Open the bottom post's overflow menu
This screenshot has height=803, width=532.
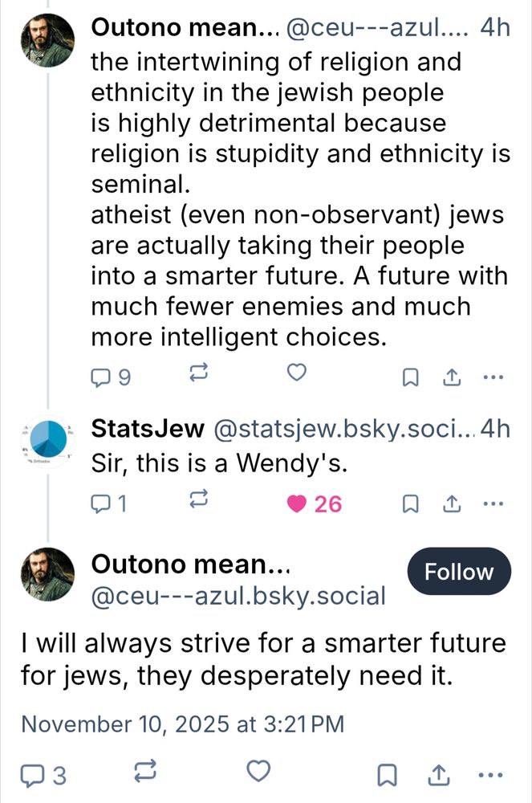(x=490, y=772)
